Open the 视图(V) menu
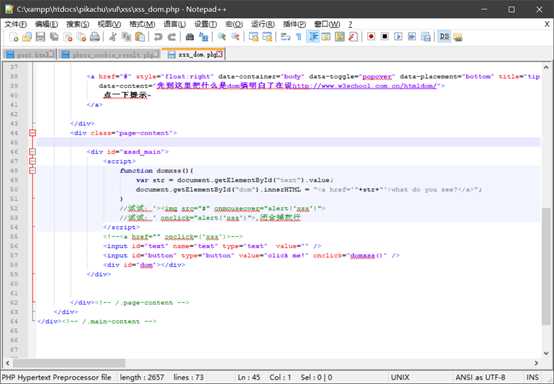The height and width of the screenshot is (384, 554). (x=109, y=24)
